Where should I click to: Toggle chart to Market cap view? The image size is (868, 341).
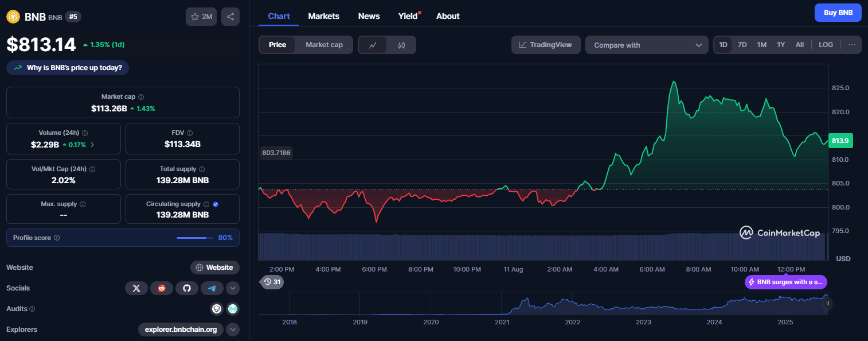(324, 45)
